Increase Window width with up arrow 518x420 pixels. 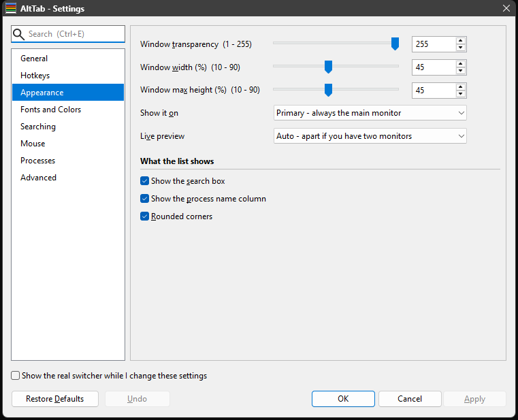[x=461, y=64]
